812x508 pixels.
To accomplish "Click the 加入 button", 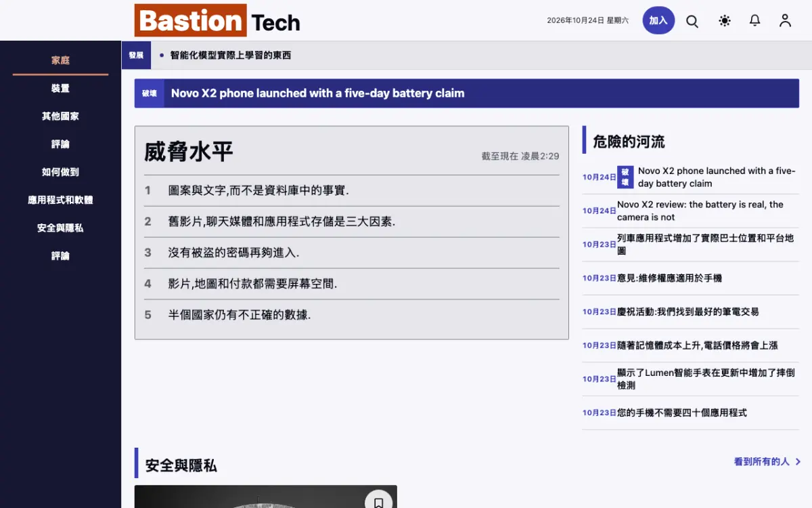I will tap(658, 20).
